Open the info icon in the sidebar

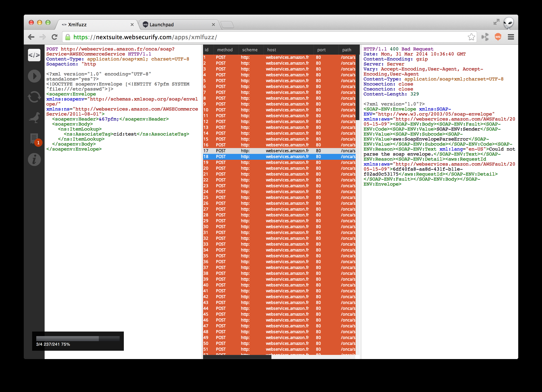[x=34, y=160]
